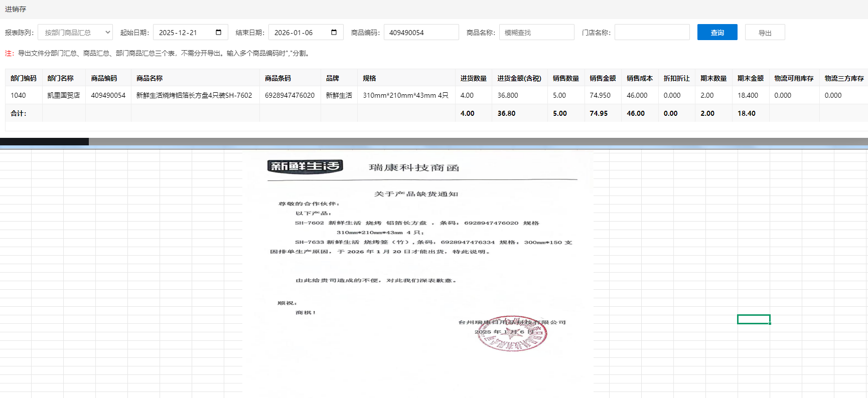Open the end date calendar picker icon
This screenshot has width=868, height=398.
click(334, 33)
